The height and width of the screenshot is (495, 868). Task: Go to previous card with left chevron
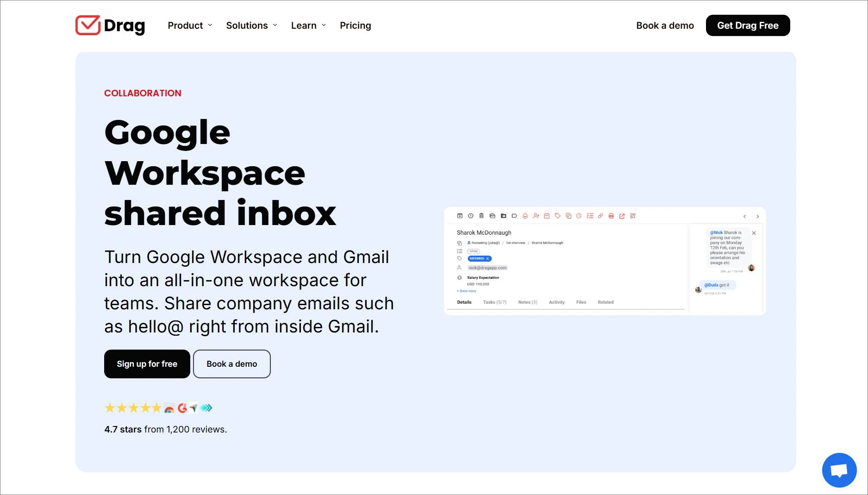[744, 216]
